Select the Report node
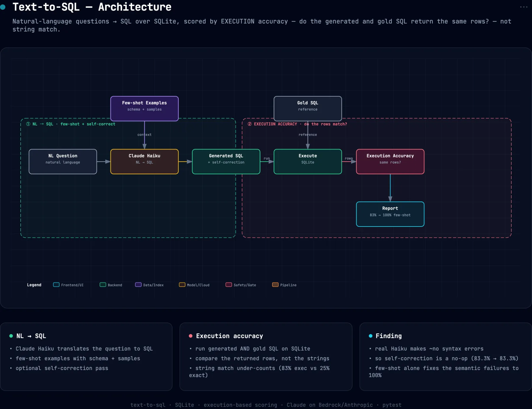The image size is (532, 409). pyautogui.click(x=390, y=214)
